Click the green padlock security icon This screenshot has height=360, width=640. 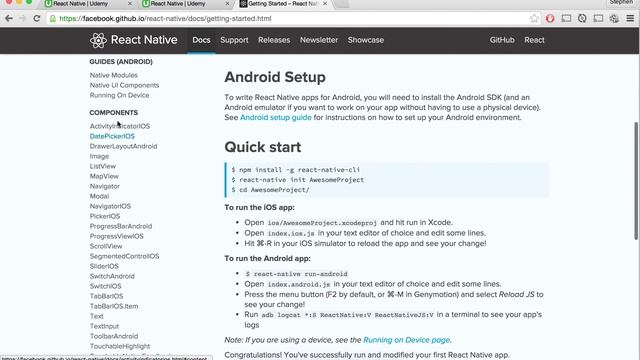click(x=53, y=18)
